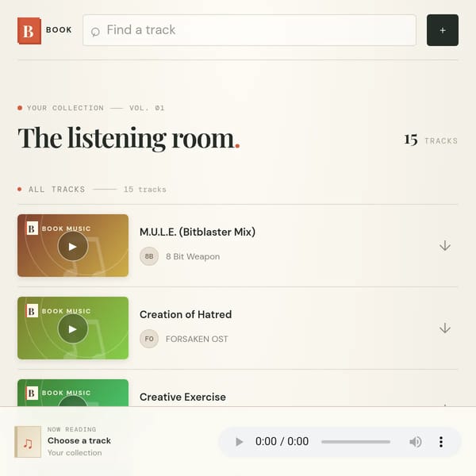Play M.U.L.E. (Bitblaster Mix) from its cover

[x=72, y=246]
